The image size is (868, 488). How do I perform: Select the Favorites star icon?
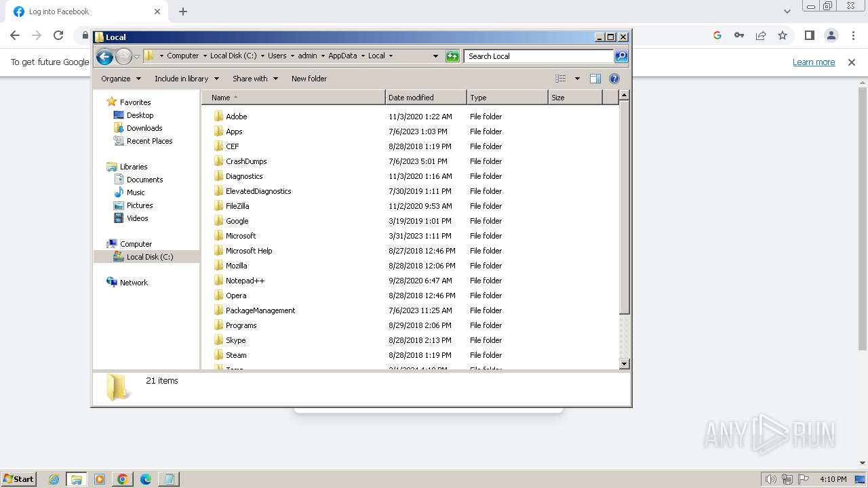112,102
